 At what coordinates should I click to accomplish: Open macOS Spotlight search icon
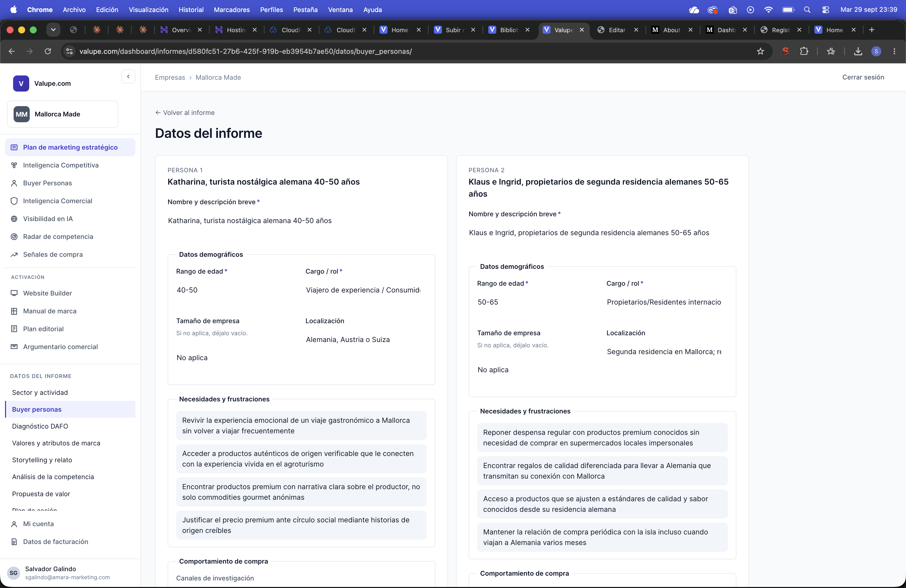tap(807, 10)
